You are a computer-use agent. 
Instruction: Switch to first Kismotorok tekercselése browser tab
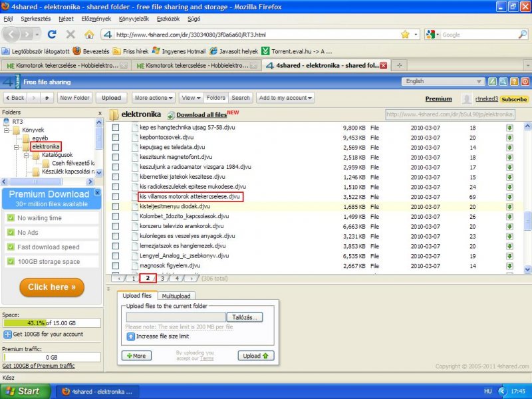[x=66, y=65]
